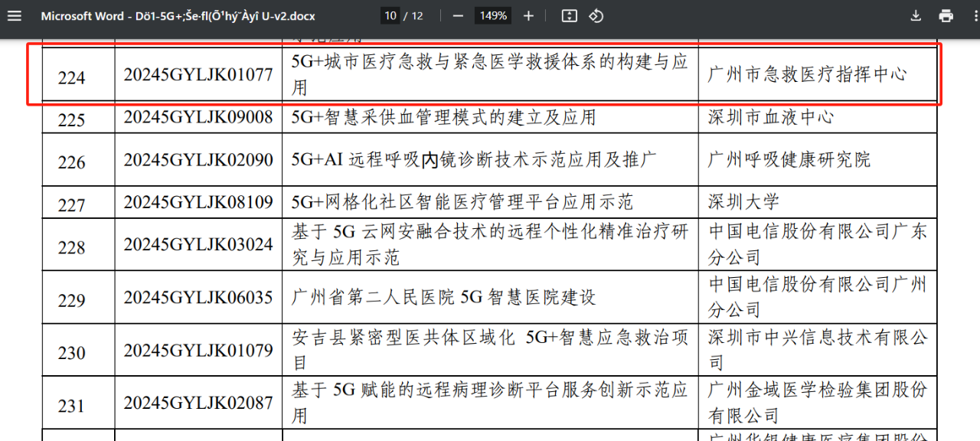This screenshot has width=980, height=441.
Task: Select row number 225
Action: [x=71, y=120]
